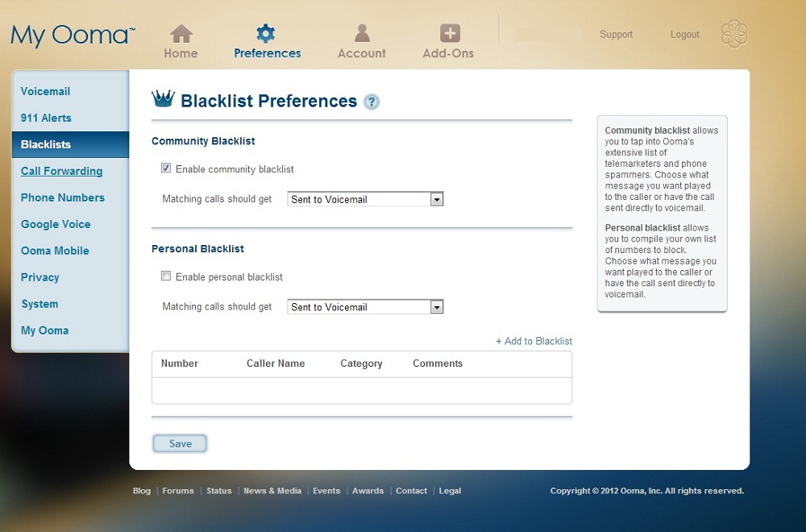Open the Status footer link
The image size is (806, 532).
[219, 491]
